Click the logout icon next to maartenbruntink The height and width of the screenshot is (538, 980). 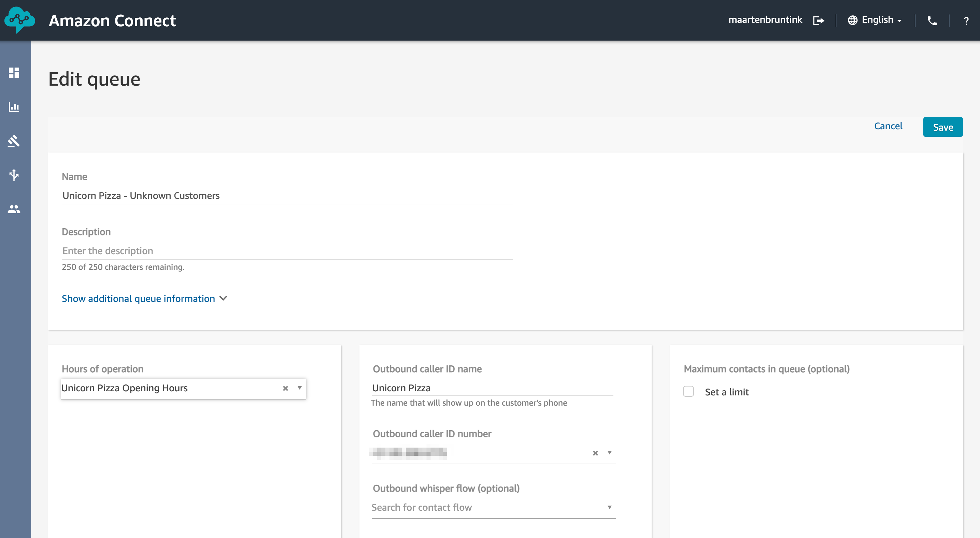pyautogui.click(x=819, y=20)
